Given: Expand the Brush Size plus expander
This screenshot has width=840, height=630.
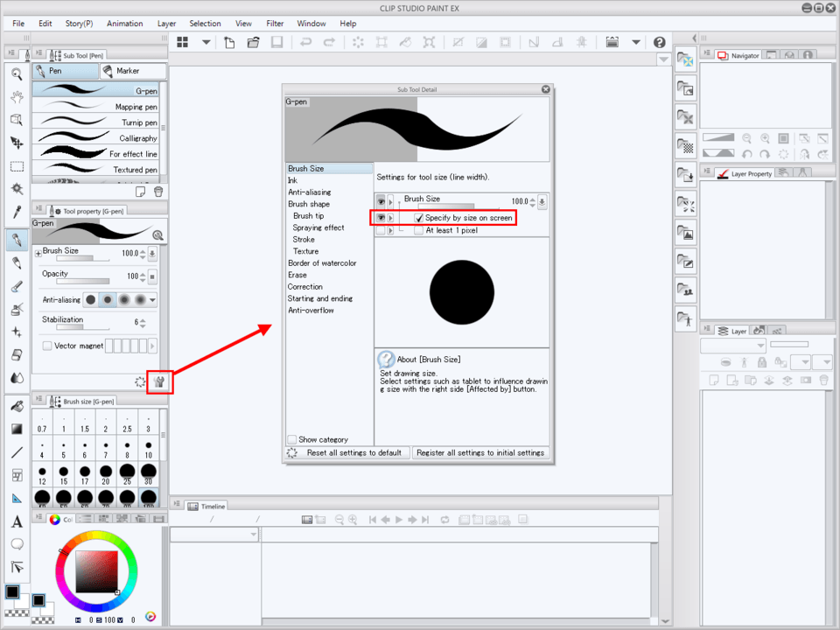Looking at the screenshot, I should [38, 252].
